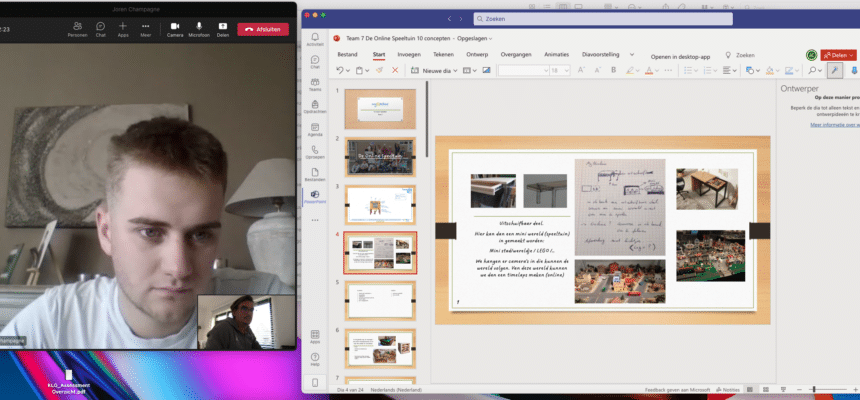Screen dimensions: 860x400
Task: Decrease font size with smaller A
Action: click(x=598, y=70)
